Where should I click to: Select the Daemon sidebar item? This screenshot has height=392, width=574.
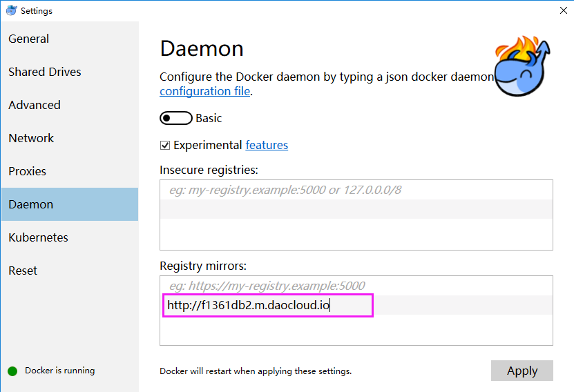(31, 204)
